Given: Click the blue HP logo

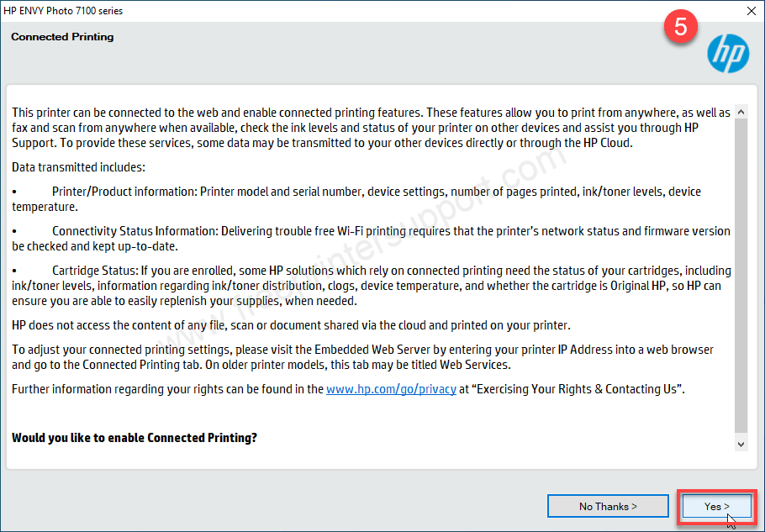Looking at the screenshot, I should [727, 54].
